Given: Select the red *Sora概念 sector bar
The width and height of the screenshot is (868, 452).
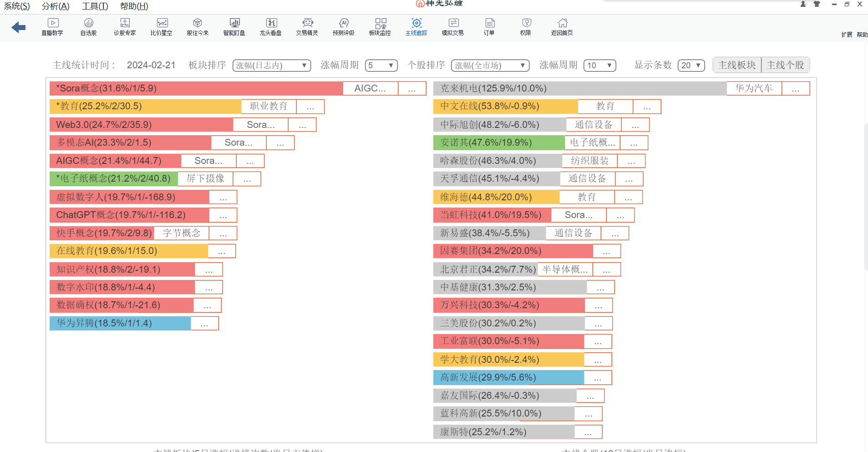Looking at the screenshot, I should pos(196,88).
